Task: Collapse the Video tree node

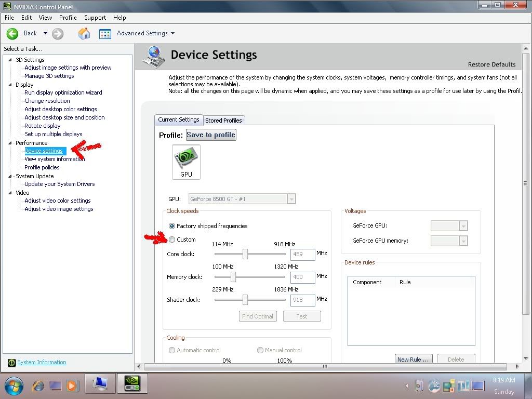Action: pos(10,193)
